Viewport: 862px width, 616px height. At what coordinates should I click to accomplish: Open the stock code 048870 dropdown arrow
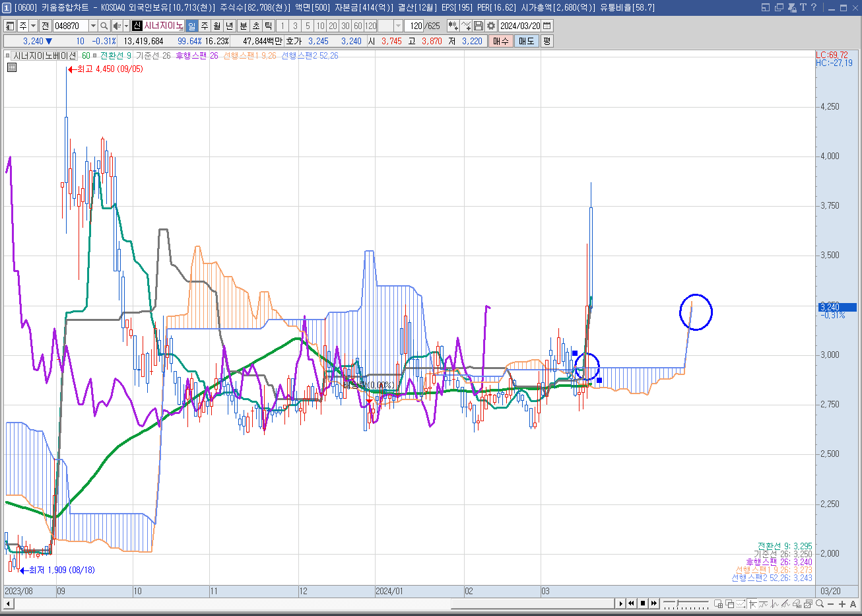(93, 26)
